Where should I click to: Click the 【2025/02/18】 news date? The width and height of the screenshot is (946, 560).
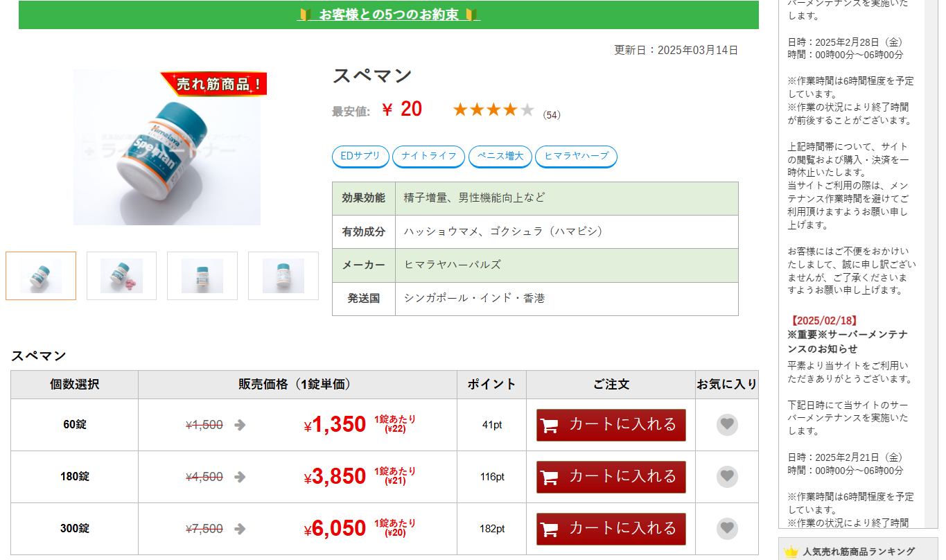[x=823, y=321]
